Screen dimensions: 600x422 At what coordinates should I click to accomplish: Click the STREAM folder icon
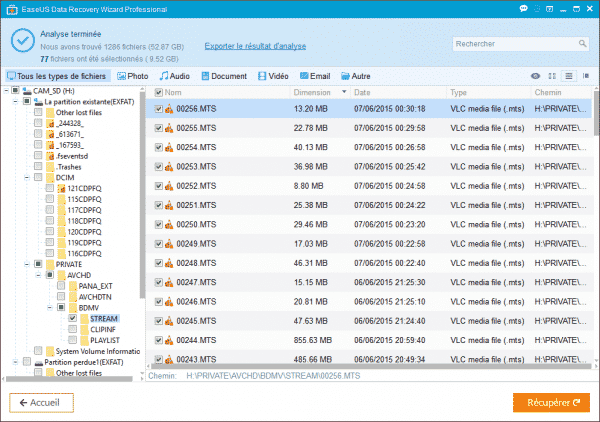(85, 319)
